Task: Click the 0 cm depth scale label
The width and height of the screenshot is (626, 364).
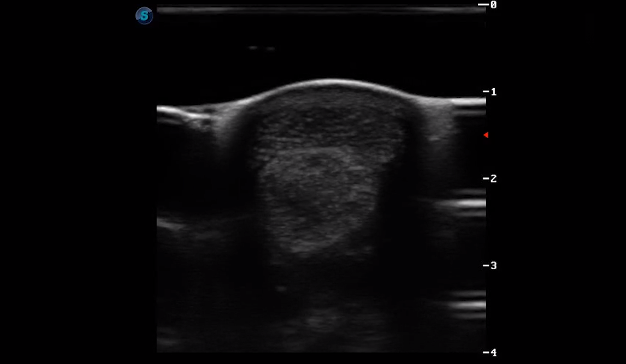Action: pyautogui.click(x=494, y=5)
